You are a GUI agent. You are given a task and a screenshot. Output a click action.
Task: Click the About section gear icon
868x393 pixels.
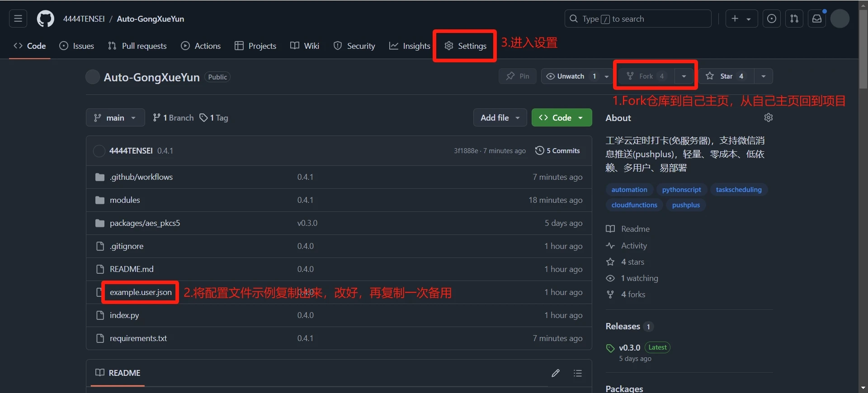click(769, 117)
